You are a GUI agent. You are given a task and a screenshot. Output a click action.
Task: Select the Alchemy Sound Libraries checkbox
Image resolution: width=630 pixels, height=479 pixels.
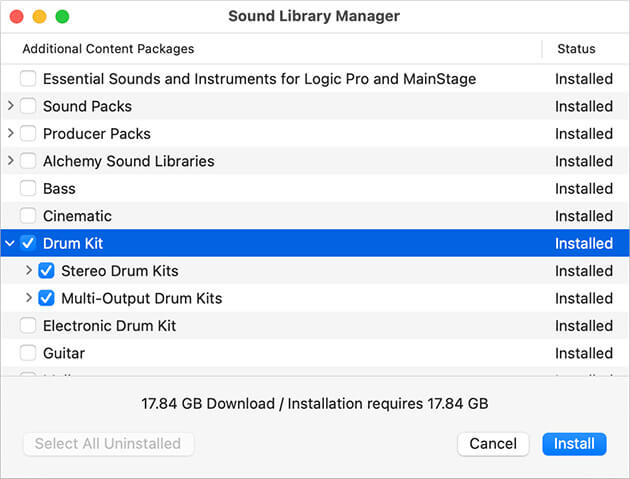28,161
